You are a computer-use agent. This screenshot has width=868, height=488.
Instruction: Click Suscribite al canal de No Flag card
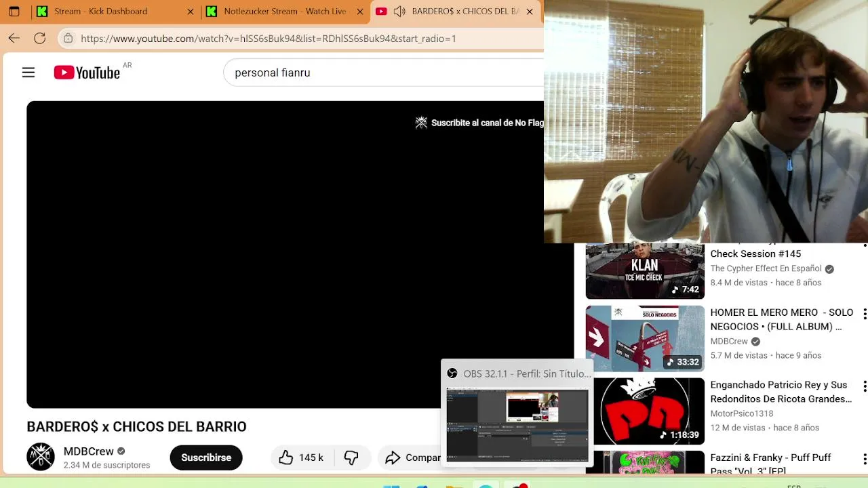coord(487,123)
